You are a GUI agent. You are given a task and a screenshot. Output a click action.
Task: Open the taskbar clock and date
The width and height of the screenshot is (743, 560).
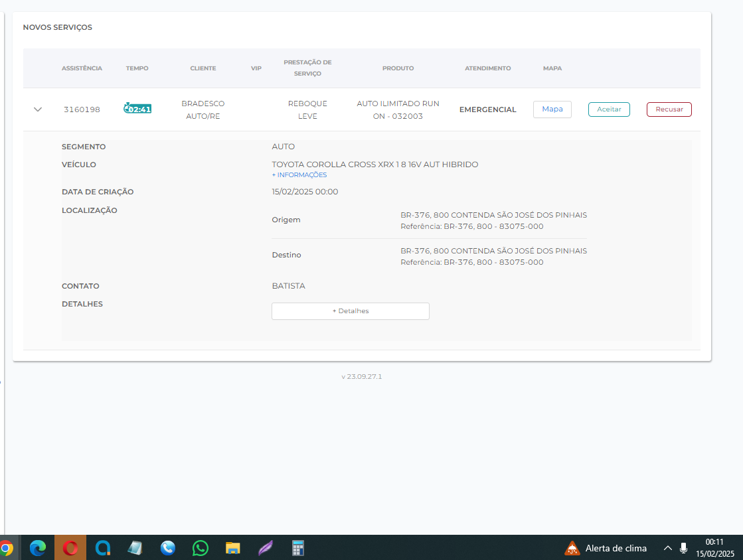pos(714,548)
